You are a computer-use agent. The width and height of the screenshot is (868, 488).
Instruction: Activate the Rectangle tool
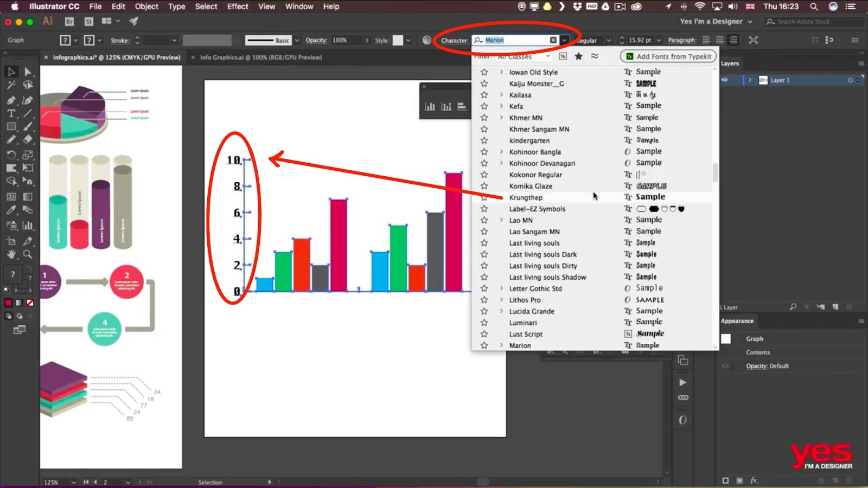point(11,126)
